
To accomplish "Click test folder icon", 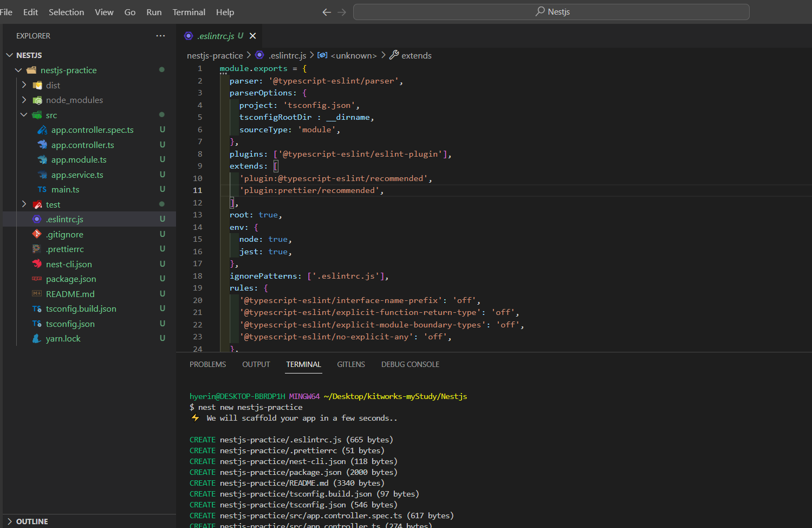I will [x=37, y=204].
